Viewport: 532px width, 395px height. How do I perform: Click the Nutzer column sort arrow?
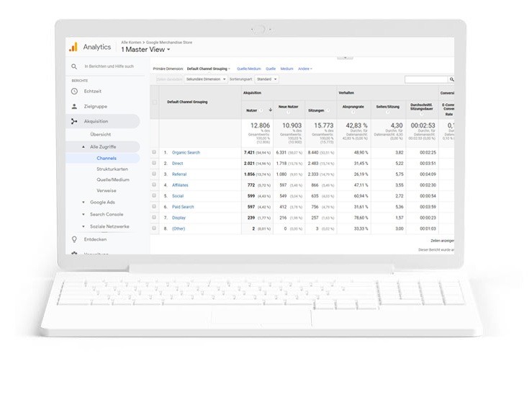tap(271, 110)
